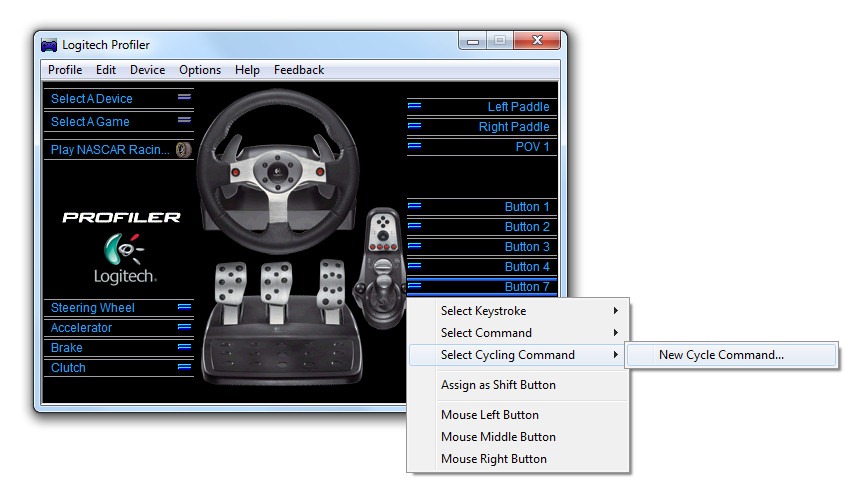Select the Button 3 control
The width and height of the screenshot is (867, 501).
coord(526,247)
